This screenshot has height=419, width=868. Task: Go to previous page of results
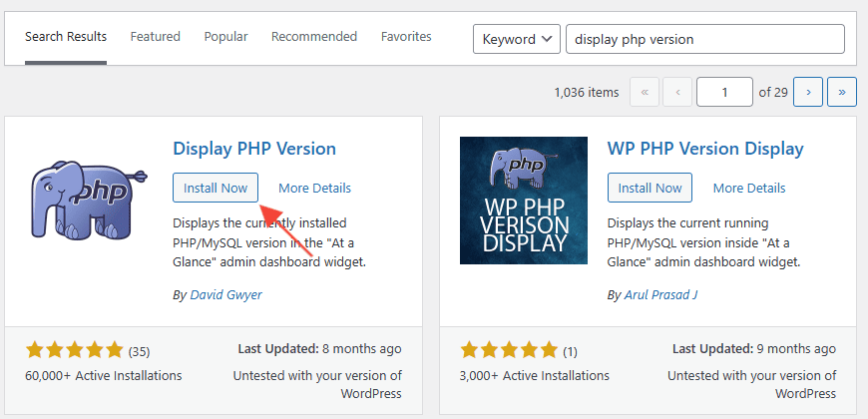pyautogui.click(x=677, y=92)
